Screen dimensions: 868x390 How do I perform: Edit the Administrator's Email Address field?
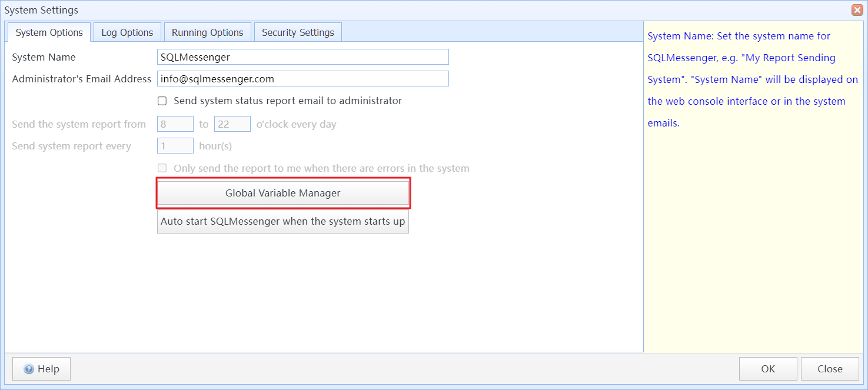coord(303,79)
